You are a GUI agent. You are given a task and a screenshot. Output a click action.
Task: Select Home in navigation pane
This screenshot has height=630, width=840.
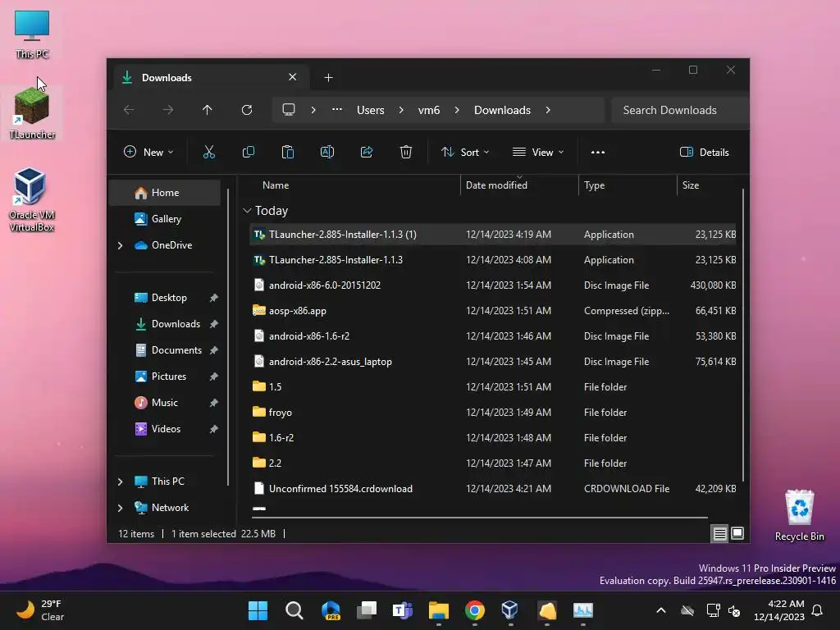[164, 193]
